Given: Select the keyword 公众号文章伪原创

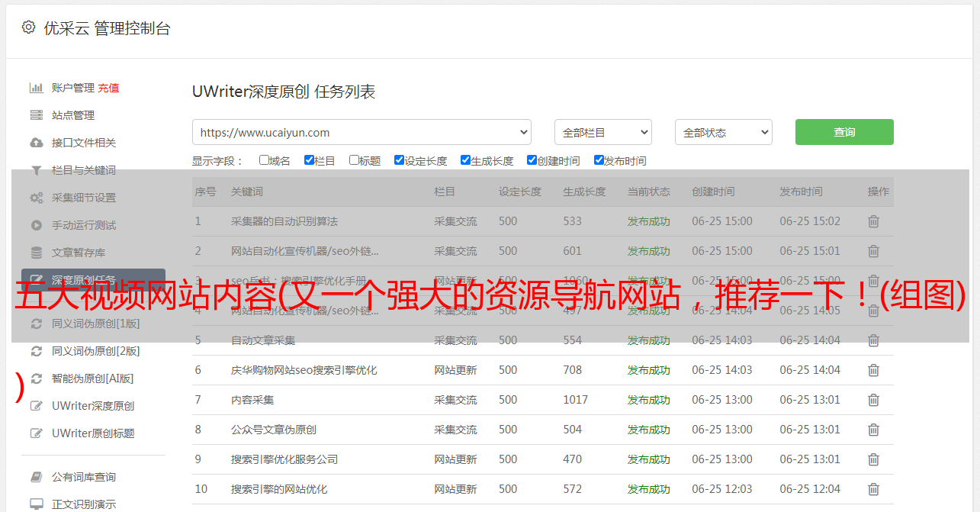Looking at the screenshot, I should [274, 430].
